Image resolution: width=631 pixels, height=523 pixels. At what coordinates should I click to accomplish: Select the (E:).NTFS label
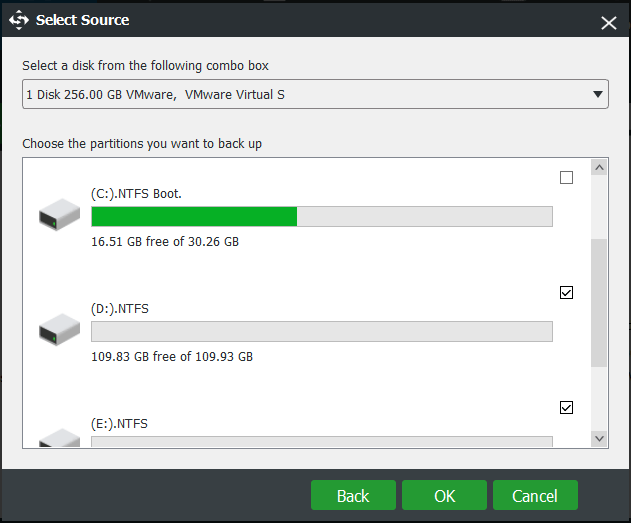tap(120, 424)
